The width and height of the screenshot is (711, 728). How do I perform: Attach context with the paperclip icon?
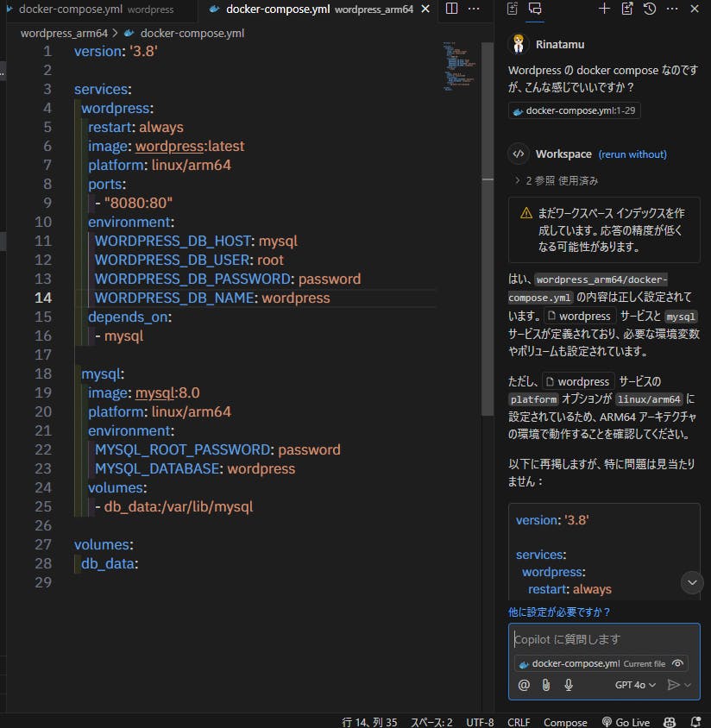point(546,685)
